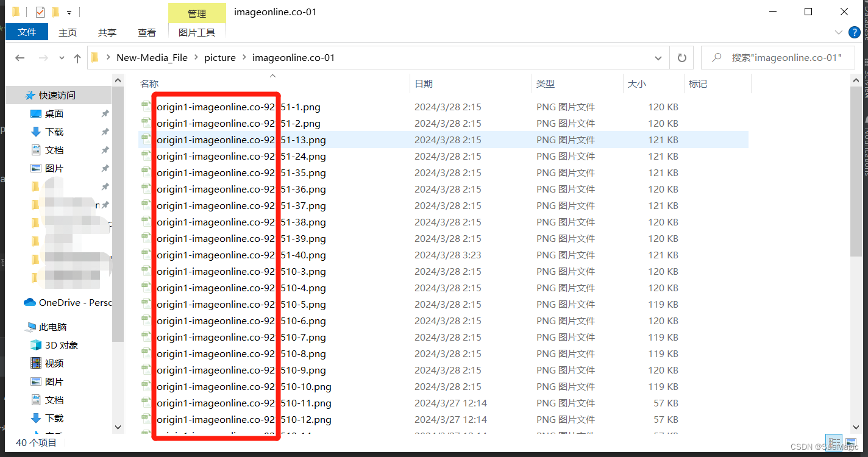868x457 pixels.
Task: Click the pin icon next to 下载
Action: click(105, 132)
